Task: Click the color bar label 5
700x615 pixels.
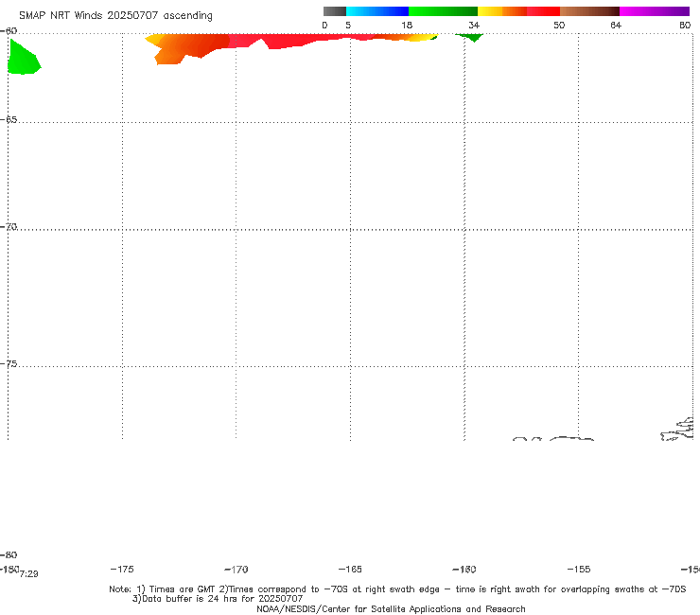Action: 348,25
